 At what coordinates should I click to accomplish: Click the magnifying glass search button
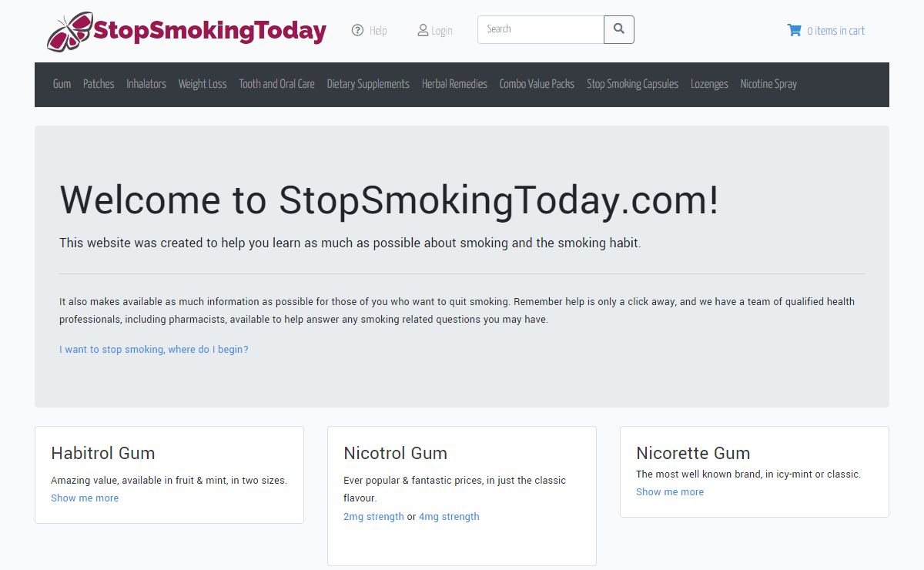tap(619, 29)
